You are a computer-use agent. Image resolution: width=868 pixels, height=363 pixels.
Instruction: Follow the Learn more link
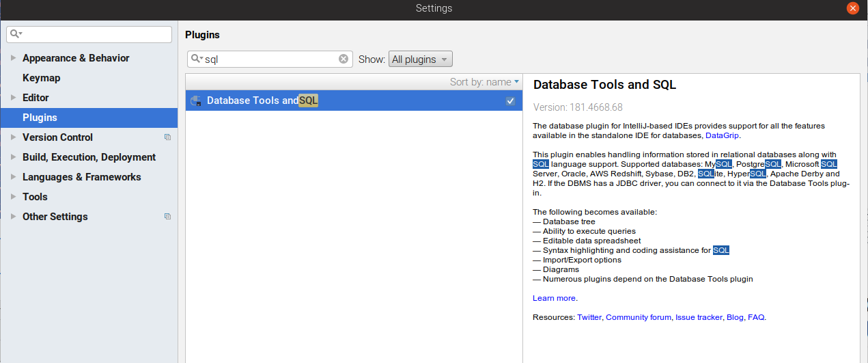554,298
